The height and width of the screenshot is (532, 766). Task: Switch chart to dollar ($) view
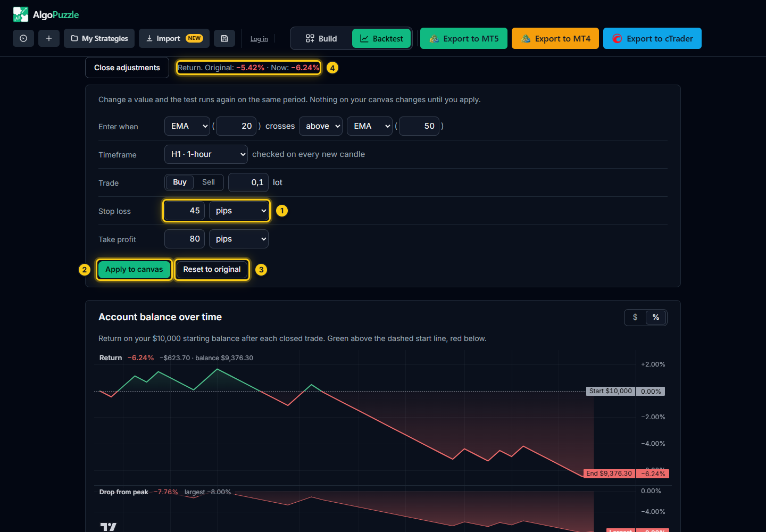tap(635, 317)
